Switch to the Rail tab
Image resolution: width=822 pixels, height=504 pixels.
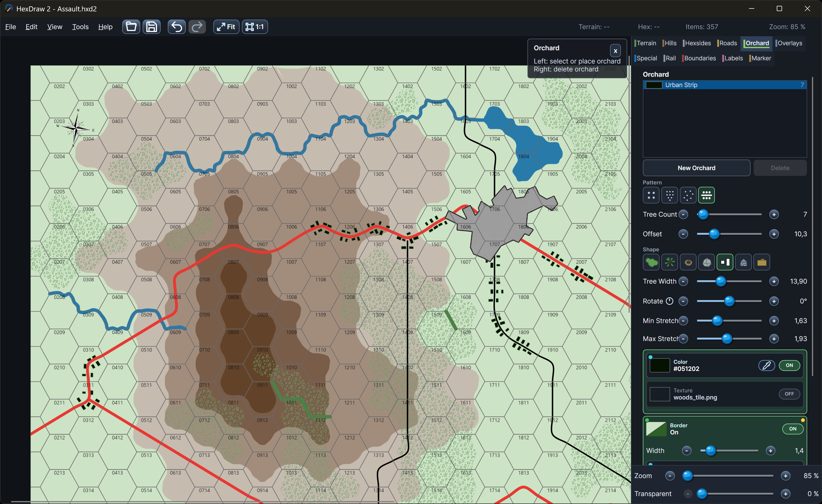tap(670, 58)
